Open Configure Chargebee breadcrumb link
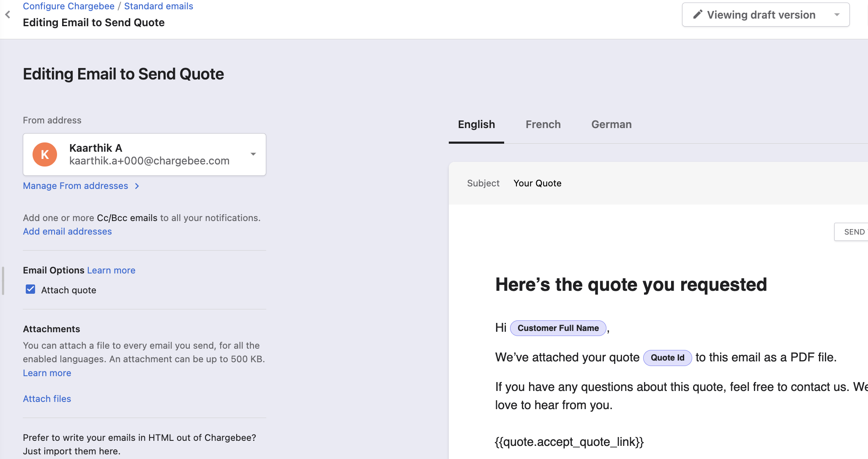Screen dimensions: 868x459 point(68,6)
